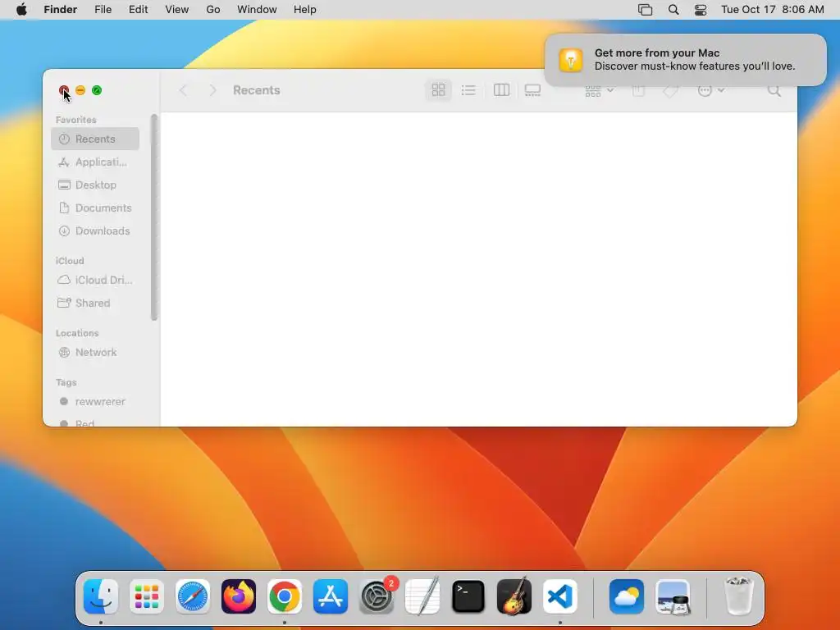Click the Tags section header
The width and height of the screenshot is (840, 630).
pyautogui.click(x=66, y=382)
